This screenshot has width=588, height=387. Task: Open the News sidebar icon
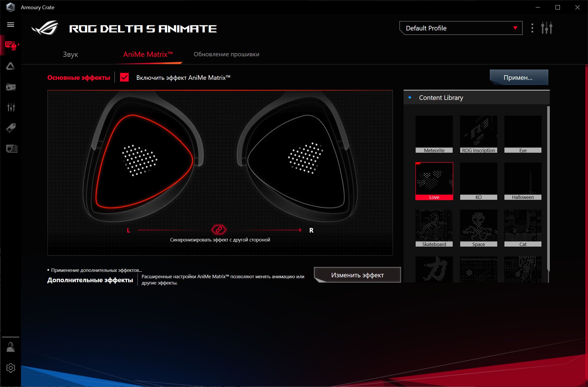11,148
